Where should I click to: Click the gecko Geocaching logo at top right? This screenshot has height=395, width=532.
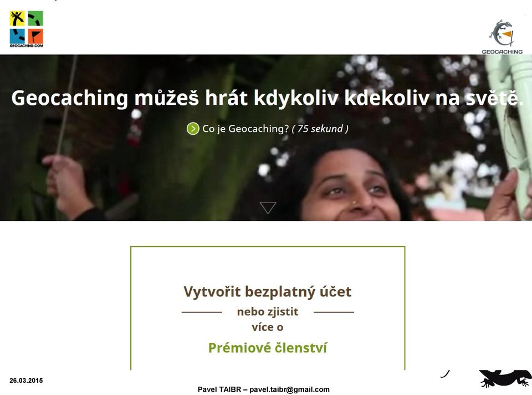pyautogui.click(x=502, y=37)
